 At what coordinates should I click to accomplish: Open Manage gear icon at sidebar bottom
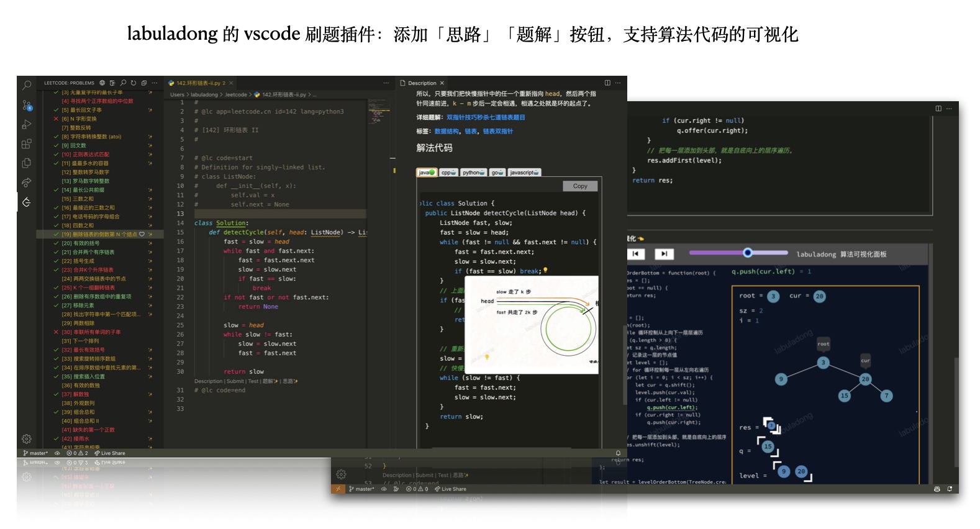(27, 438)
